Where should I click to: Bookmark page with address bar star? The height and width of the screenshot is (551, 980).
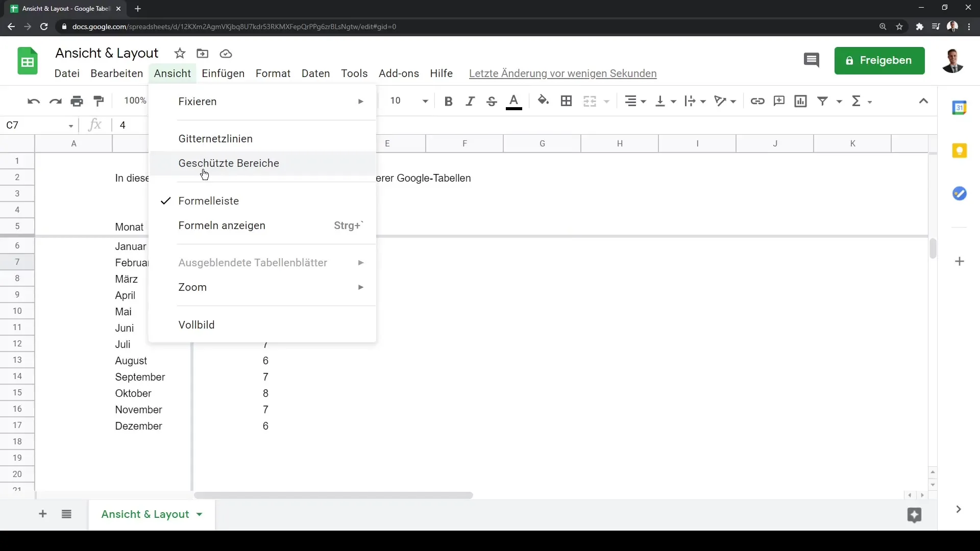[x=899, y=27]
